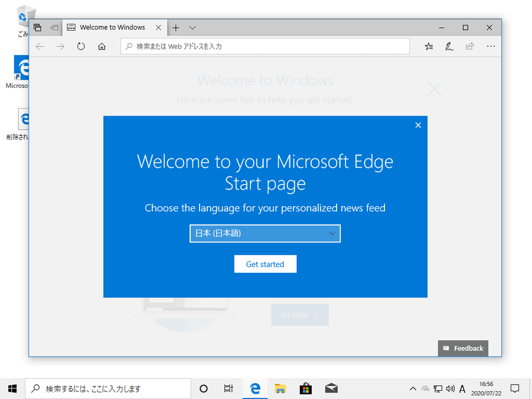532x399 pixels.
Task: Close the blue Welcome Edge dialog
Action: coord(418,125)
